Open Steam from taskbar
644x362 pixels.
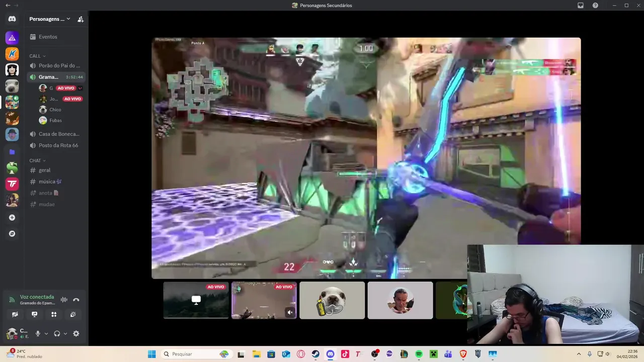[x=315, y=354]
